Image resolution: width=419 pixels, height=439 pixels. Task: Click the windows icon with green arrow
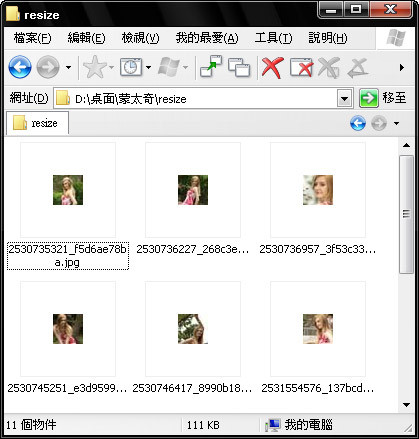pyautogui.click(x=211, y=66)
